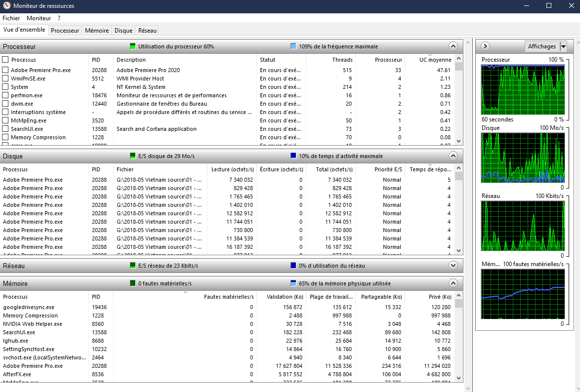This screenshot has width=580, height=392.
Task: Check the Adobe Premiere Pro.exe process checkbox
Action: pyautogui.click(x=5, y=70)
